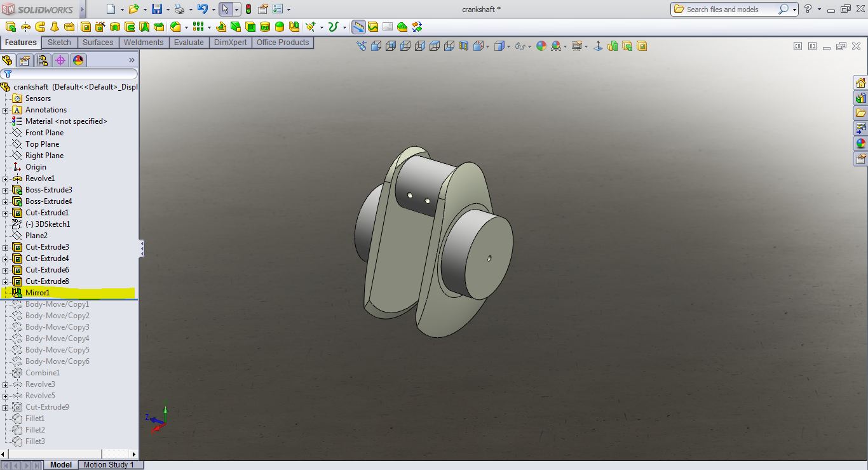Switch to the Sketch tab
Image resolution: width=868 pixels, height=470 pixels.
coord(59,42)
